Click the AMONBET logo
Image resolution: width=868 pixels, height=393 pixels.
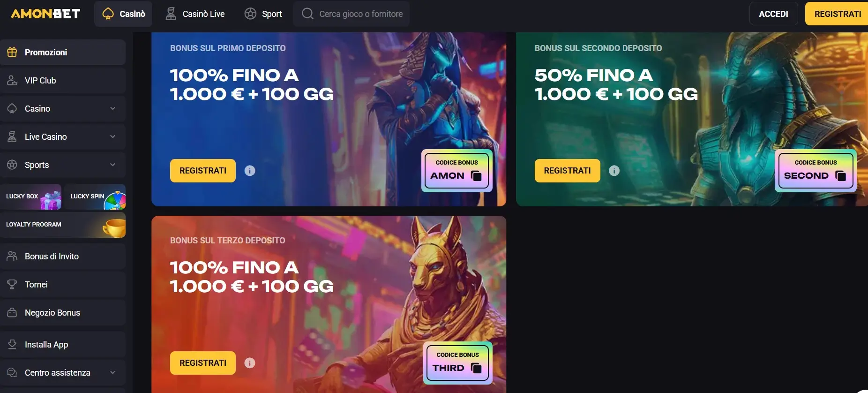pos(45,14)
